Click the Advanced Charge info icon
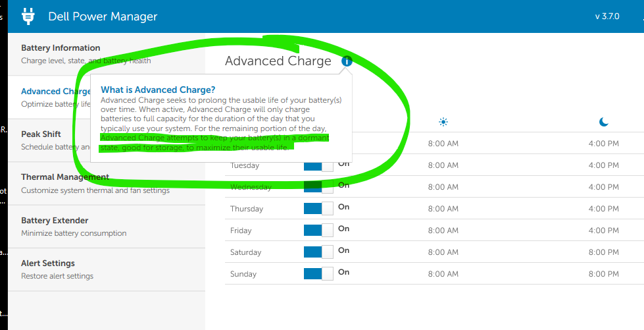The image size is (644, 330). coord(347,61)
